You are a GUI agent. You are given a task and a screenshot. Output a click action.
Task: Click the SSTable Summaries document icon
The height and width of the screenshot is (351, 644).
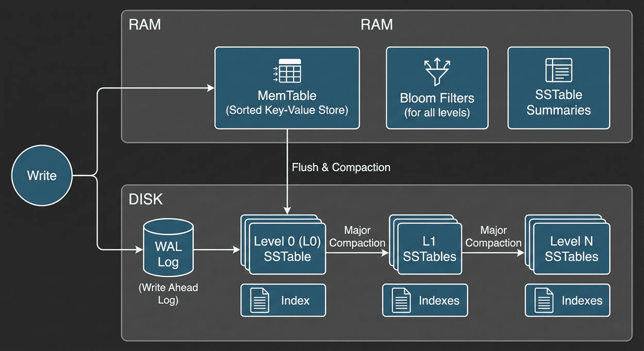pyautogui.click(x=559, y=70)
